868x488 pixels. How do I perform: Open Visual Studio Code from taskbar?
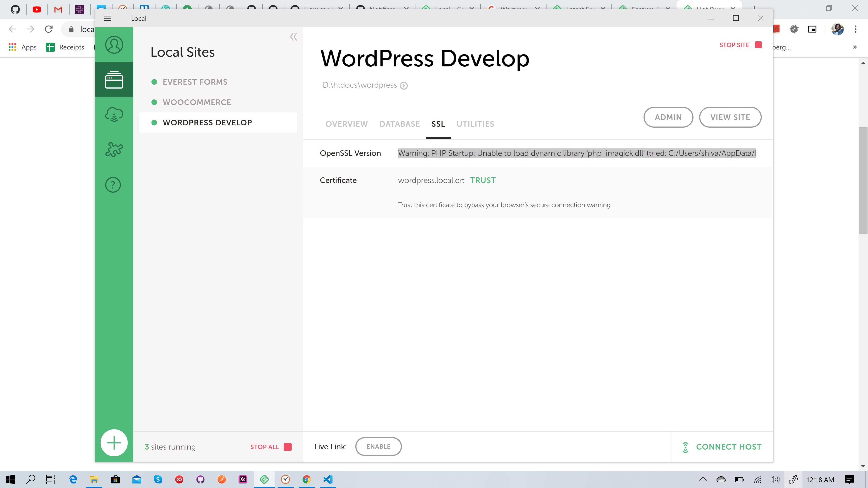pos(328,479)
